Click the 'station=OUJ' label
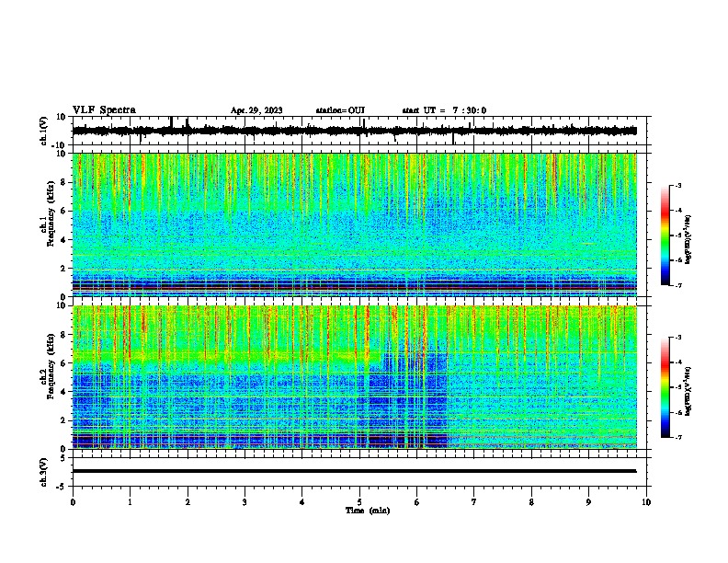This screenshot has height=563, width=728. click(340, 110)
